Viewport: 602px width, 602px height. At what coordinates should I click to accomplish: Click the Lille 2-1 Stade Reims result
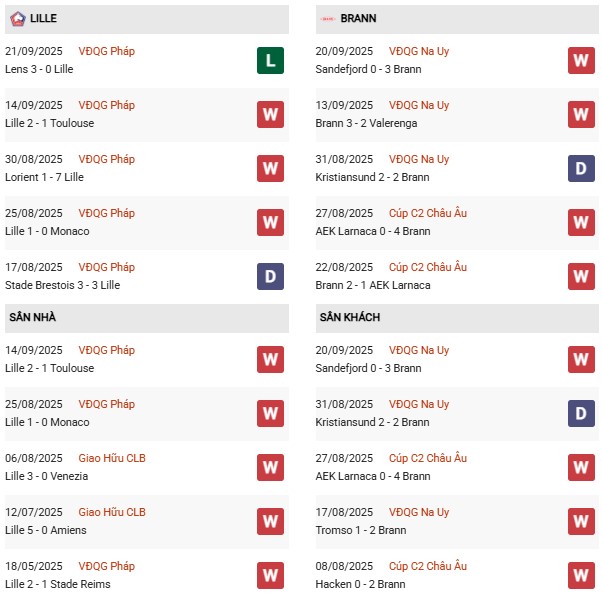pyautogui.click(x=58, y=584)
